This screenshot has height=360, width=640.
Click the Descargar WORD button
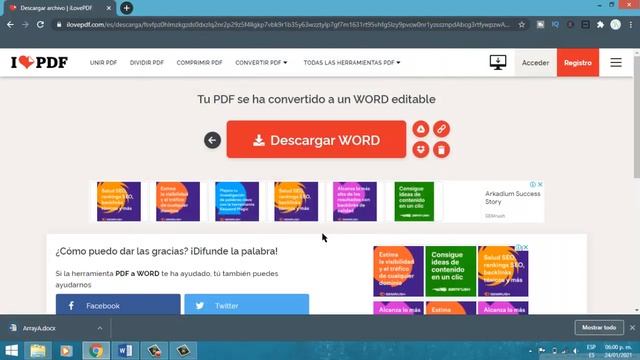316,140
